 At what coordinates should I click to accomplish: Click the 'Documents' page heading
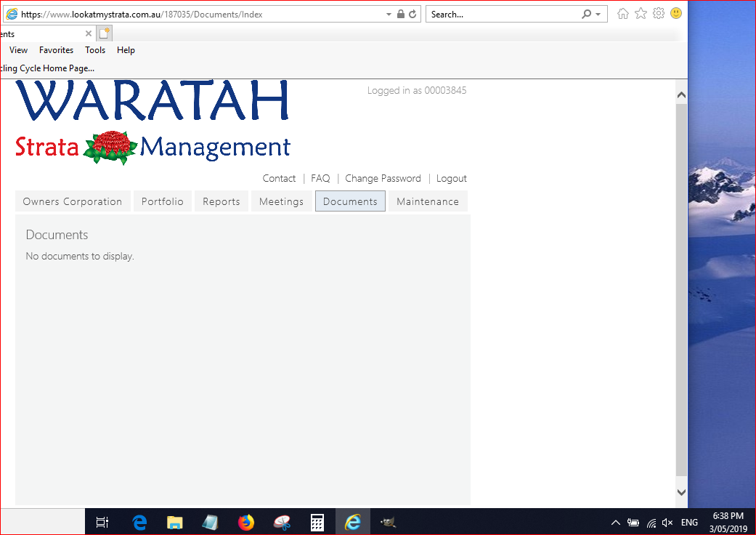tap(57, 235)
